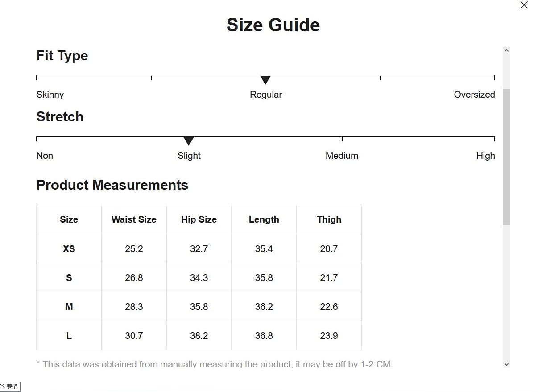Click the S length value 35.8
This screenshot has height=392, width=538.
pyautogui.click(x=264, y=278)
